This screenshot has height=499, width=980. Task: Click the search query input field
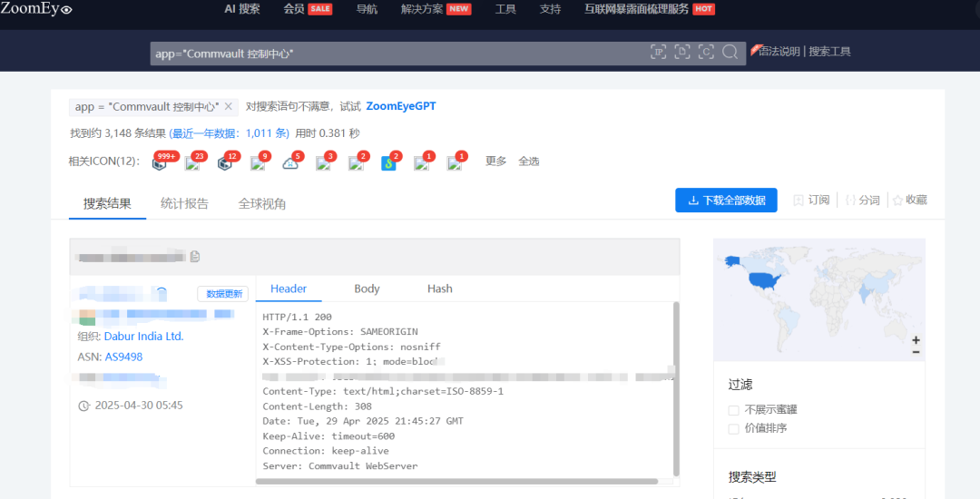pyautogui.click(x=400, y=54)
